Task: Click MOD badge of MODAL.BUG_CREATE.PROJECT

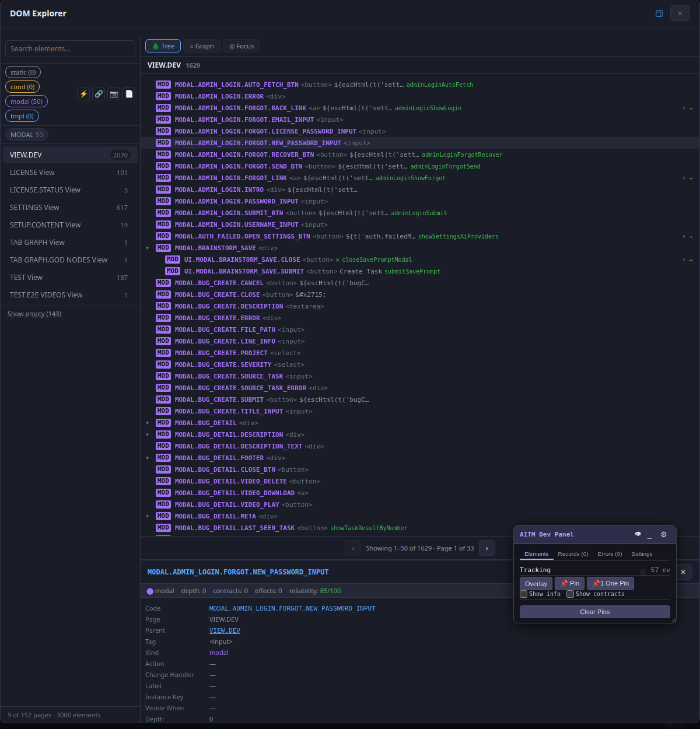Action: pyautogui.click(x=163, y=353)
